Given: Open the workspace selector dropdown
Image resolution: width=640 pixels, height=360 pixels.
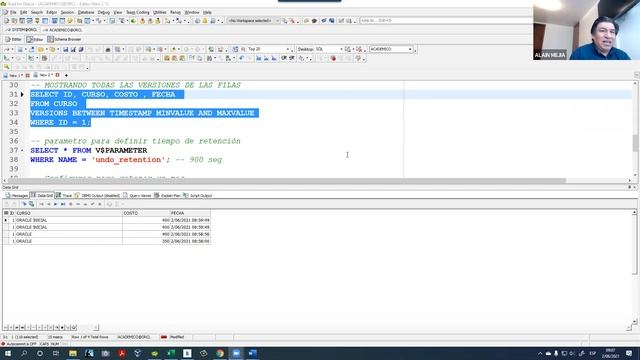Looking at the screenshot, I should tap(253, 20).
